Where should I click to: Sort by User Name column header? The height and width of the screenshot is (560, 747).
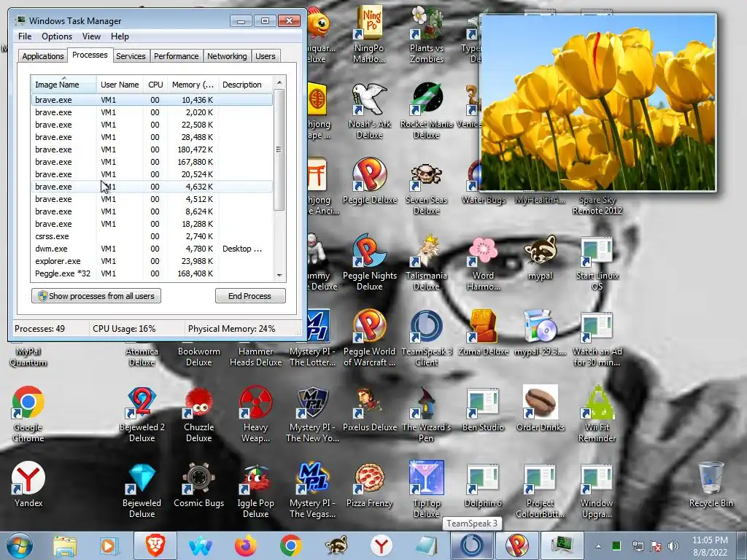pyautogui.click(x=120, y=85)
